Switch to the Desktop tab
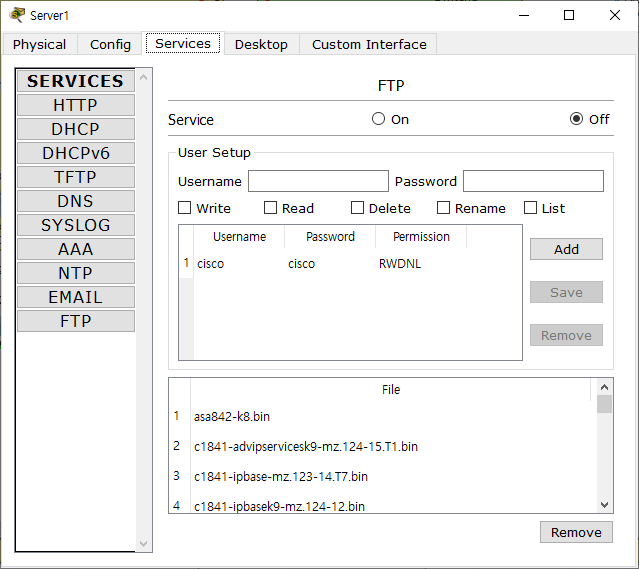 coord(261,44)
